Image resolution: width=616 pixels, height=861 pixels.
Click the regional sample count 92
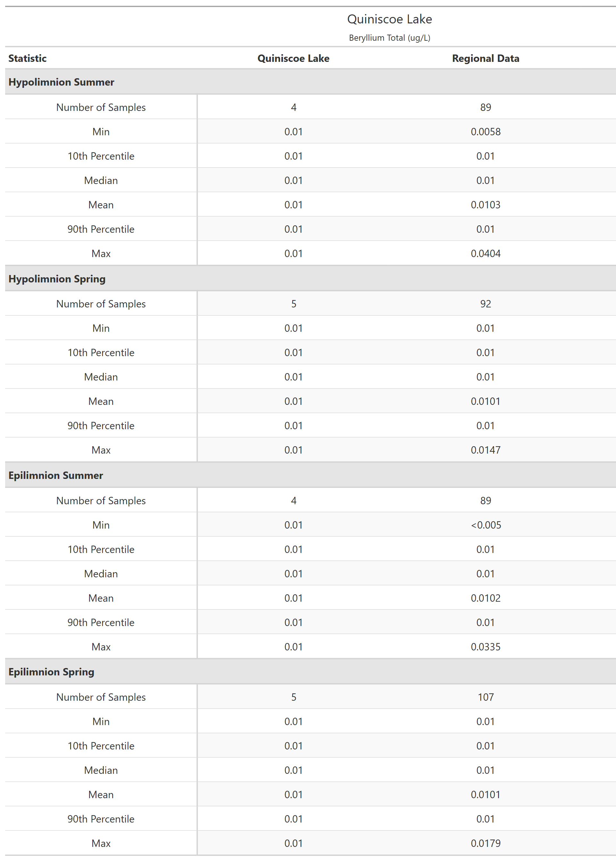(x=485, y=304)
